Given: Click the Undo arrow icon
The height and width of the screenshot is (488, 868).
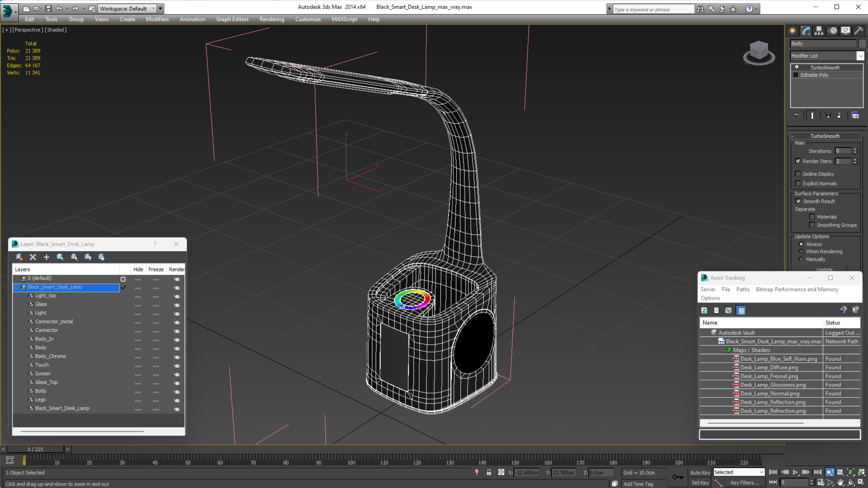Looking at the screenshot, I should [59, 9].
